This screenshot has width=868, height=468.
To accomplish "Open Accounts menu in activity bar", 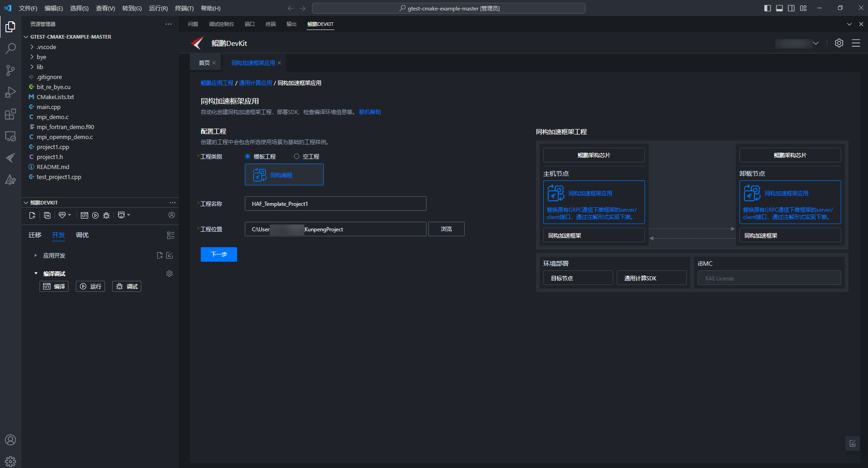I will pos(10,440).
